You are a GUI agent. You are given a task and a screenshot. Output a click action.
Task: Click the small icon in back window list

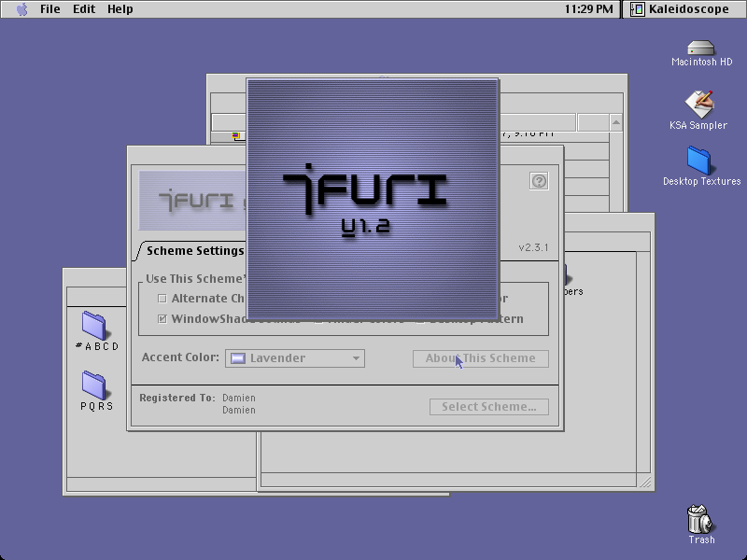coord(235,136)
